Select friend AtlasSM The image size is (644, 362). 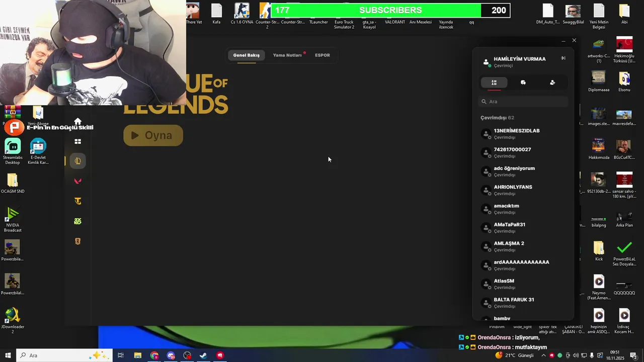(x=523, y=284)
